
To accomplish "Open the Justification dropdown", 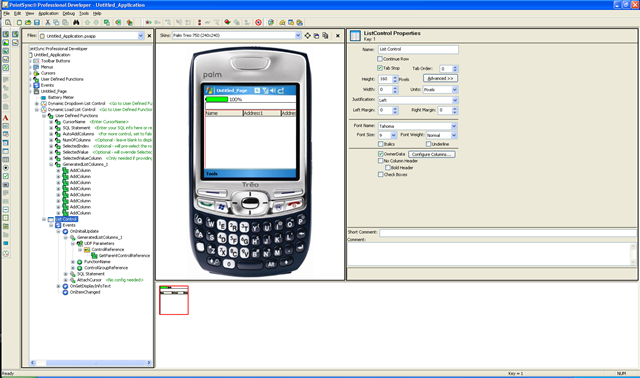I will pos(455,100).
